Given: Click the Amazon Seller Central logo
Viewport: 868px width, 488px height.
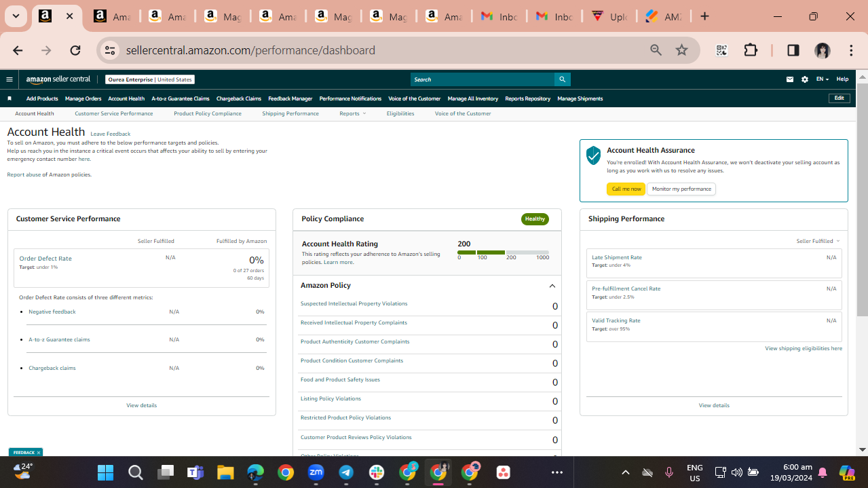Looking at the screenshot, I should point(58,79).
